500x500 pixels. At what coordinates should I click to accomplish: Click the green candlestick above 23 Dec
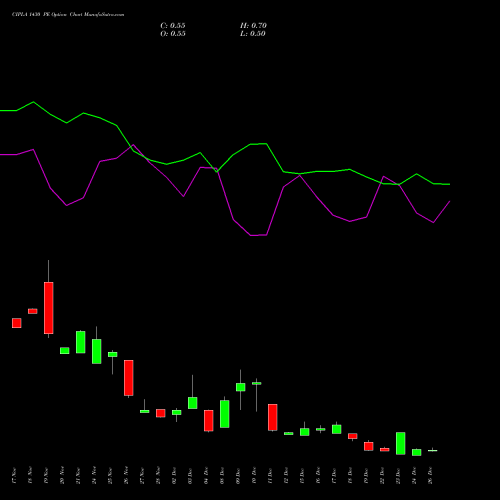[401, 443]
